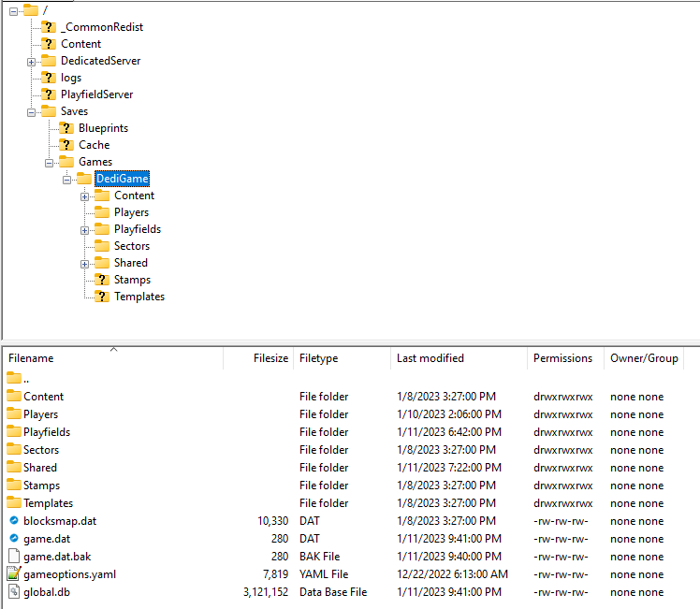Image resolution: width=700 pixels, height=609 pixels.
Task: Click the 12/22/2022 6:13:00 AM date
Action: (452, 574)
